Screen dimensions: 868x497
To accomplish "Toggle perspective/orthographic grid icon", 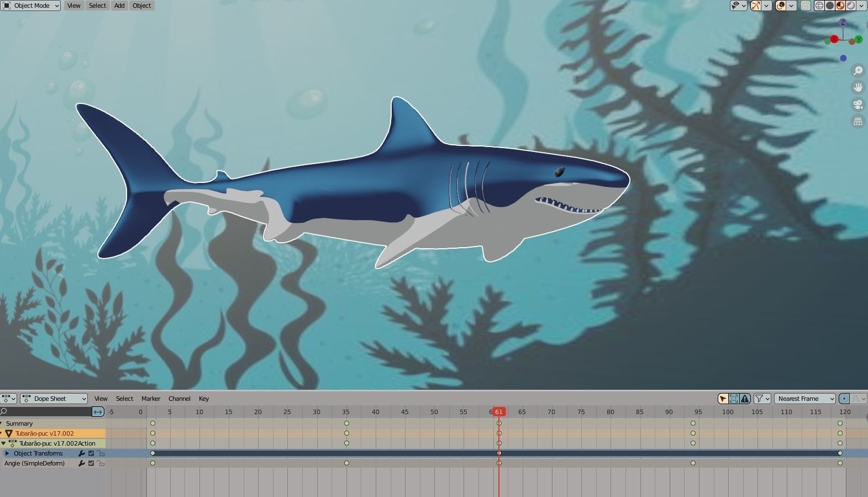I will point(858,122).
